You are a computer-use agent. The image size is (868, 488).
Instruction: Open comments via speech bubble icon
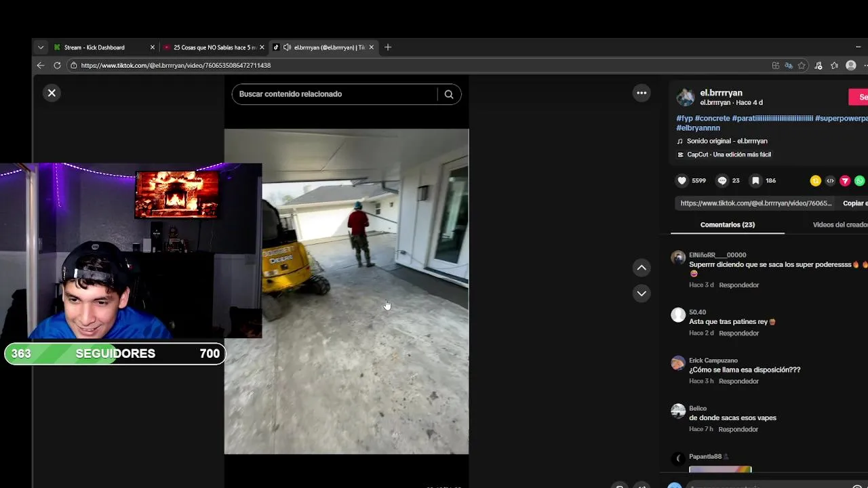722,180
